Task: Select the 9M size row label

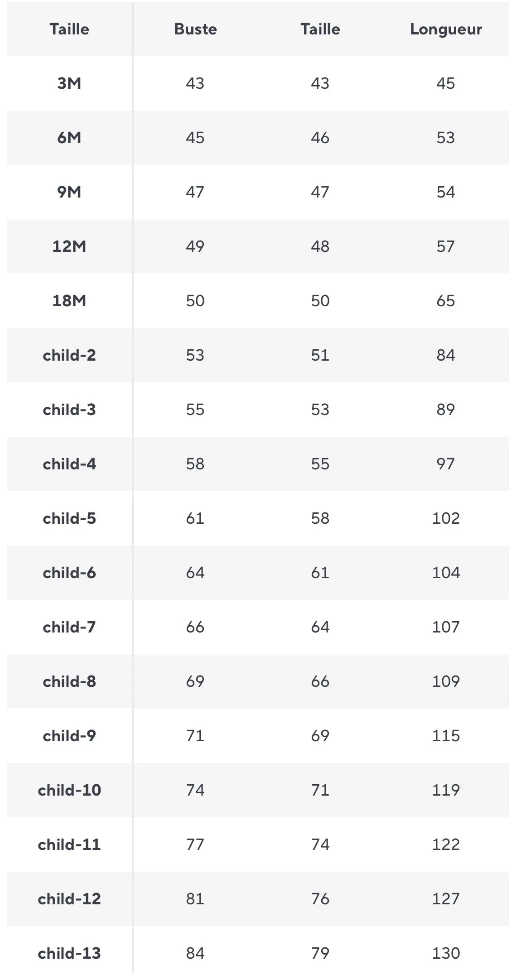Action: coord(69,192)
